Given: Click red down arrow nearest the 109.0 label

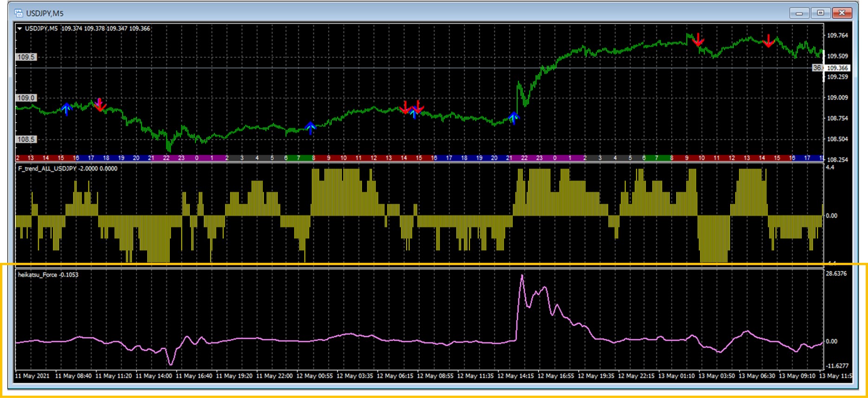Looking at the screenshot, I should 99,105.
